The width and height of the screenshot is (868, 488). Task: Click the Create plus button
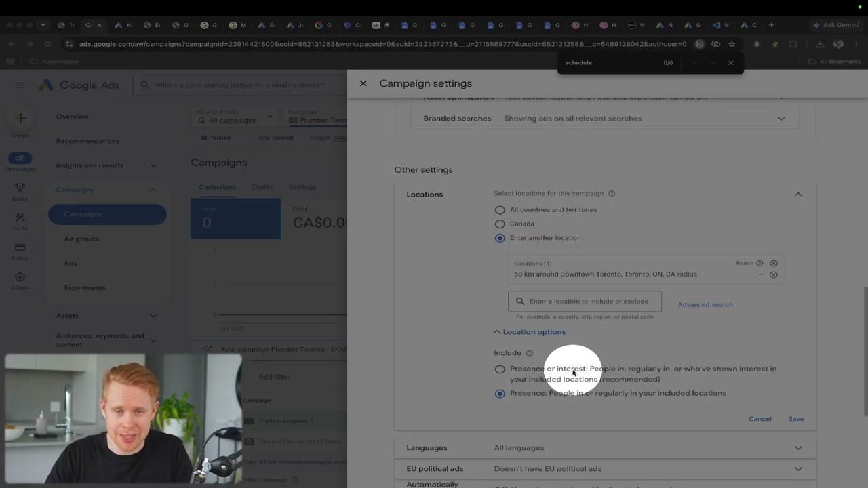click(20, 119)
